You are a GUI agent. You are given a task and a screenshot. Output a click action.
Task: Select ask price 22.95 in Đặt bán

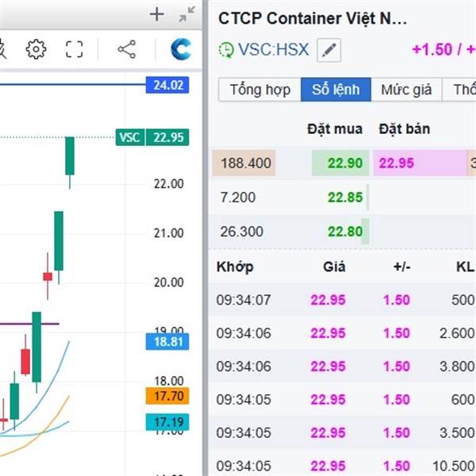coord(397,163)
